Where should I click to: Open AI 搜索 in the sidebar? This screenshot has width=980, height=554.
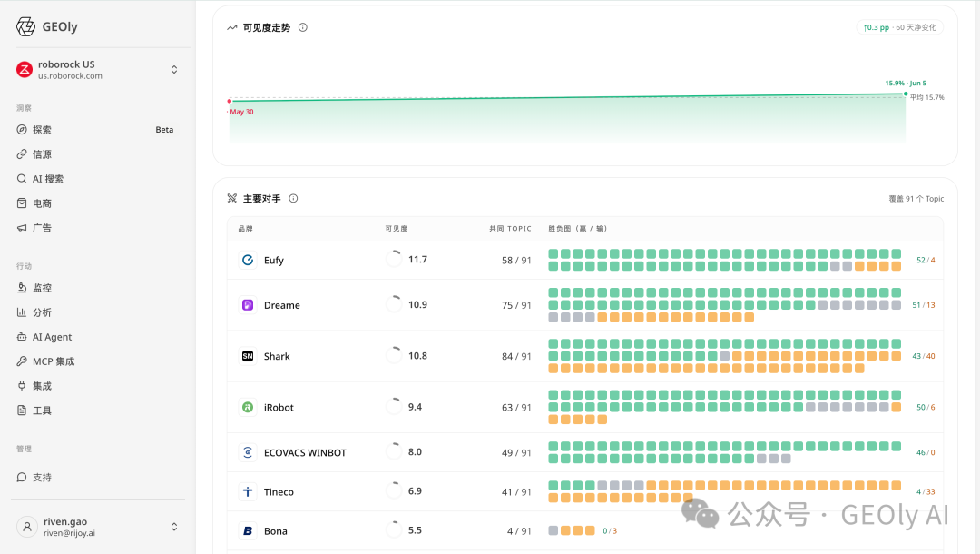95,179
